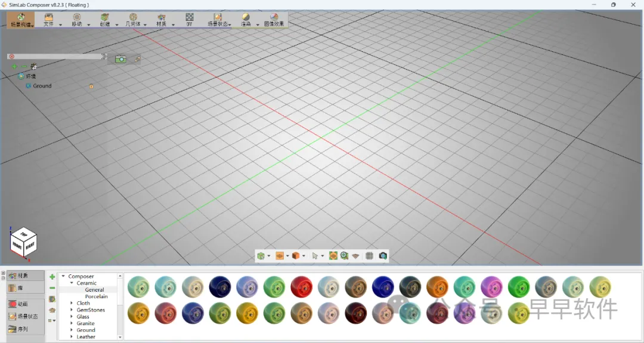Click the icon right of green minus
Image resolution: width=644 pixels, height=343 pixels.
click(33, 66)
